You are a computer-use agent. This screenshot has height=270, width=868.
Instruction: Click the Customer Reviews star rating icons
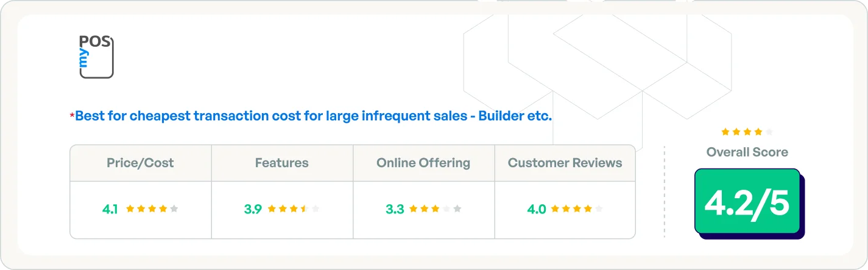pos(577,209)
